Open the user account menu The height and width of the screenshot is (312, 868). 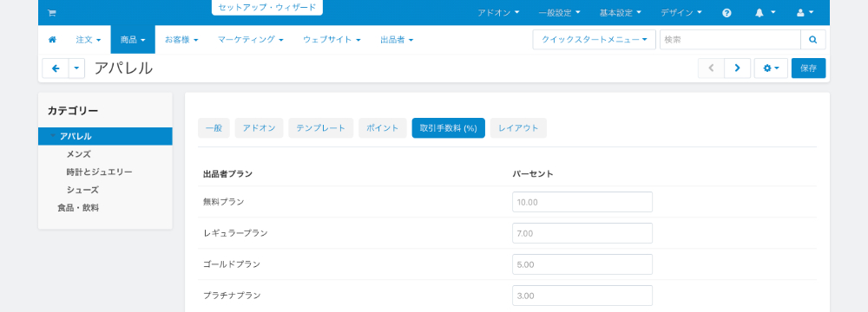(x=805, y=12)
